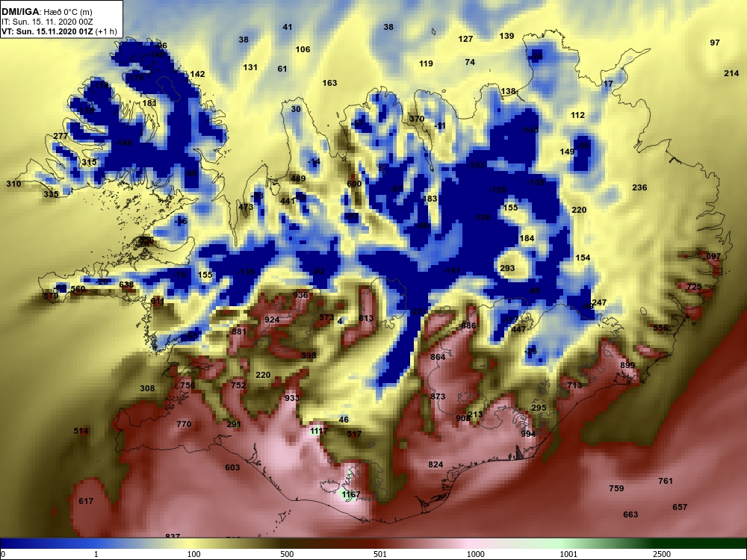Viewport: 747px width, 560px height.
Task: Click the map value 556
Action: [660, 328]
